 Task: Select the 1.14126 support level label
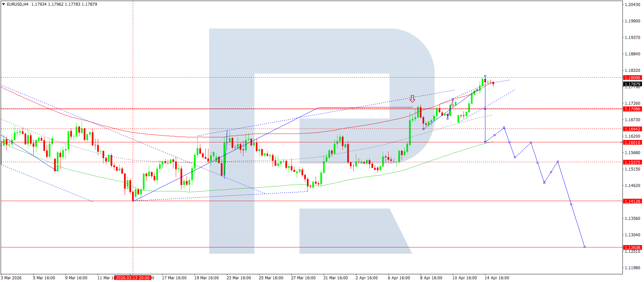[x=632, y=201]
